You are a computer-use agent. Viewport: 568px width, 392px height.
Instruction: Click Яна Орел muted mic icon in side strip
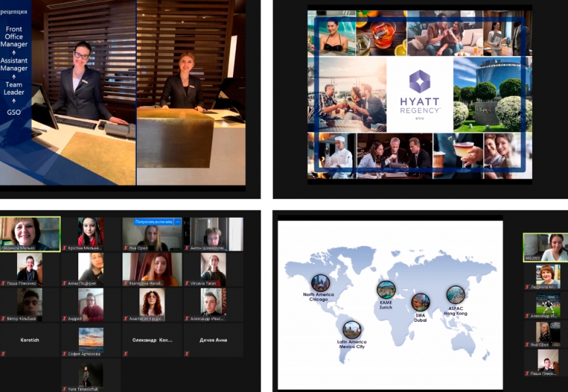point(527,345)
